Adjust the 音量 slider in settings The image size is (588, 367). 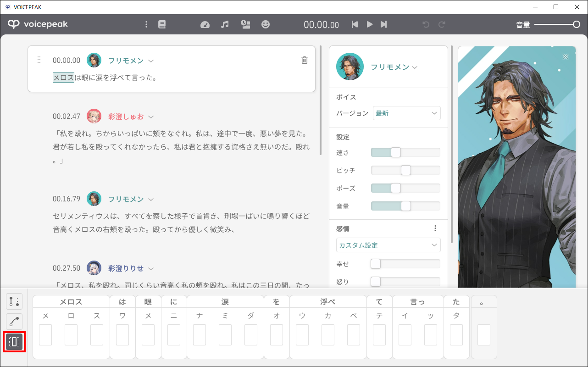pos(405,206)
